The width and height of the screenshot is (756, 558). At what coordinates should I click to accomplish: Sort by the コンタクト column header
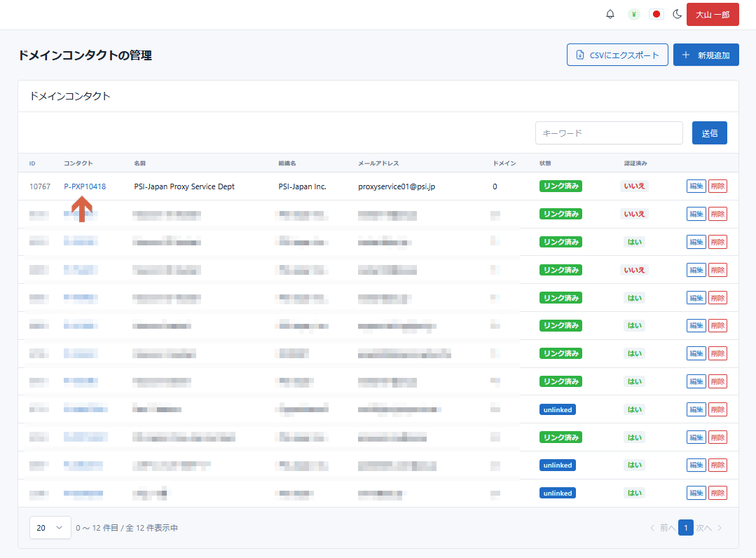pyautogui.click(x=78, y=163)
